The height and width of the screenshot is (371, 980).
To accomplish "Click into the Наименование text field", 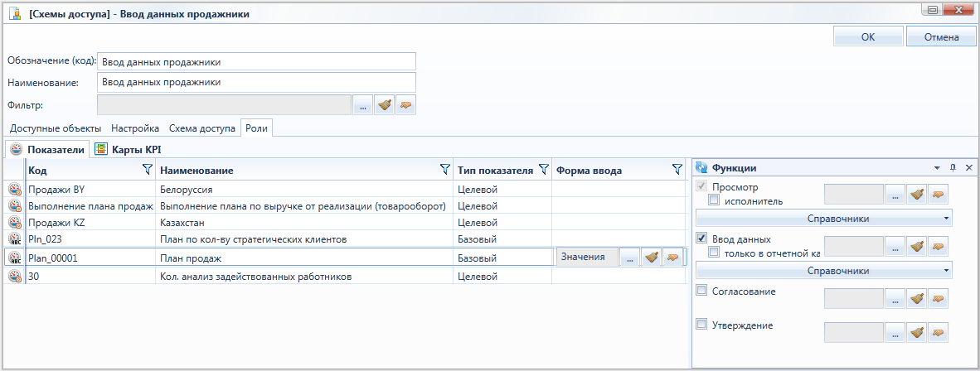I will pos(256,82).
